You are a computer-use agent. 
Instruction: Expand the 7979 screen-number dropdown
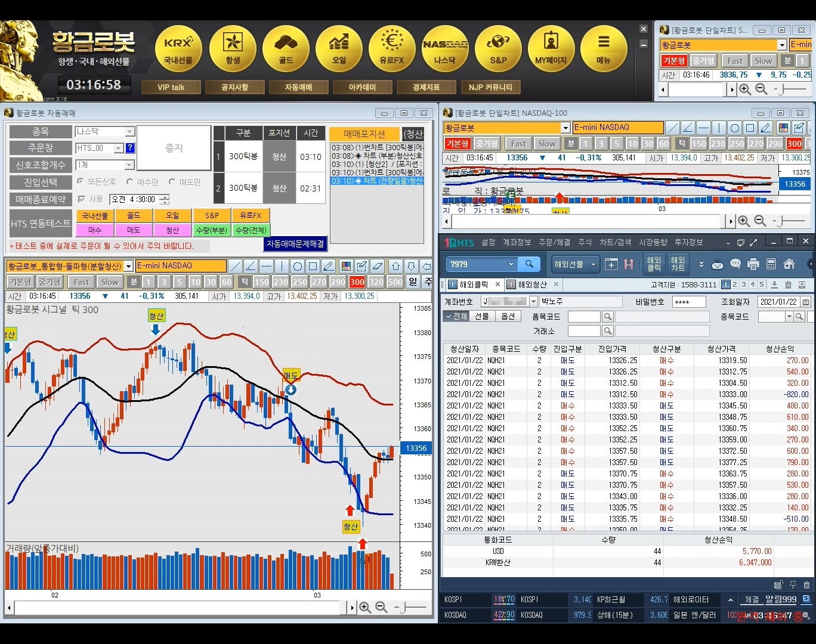511,264
